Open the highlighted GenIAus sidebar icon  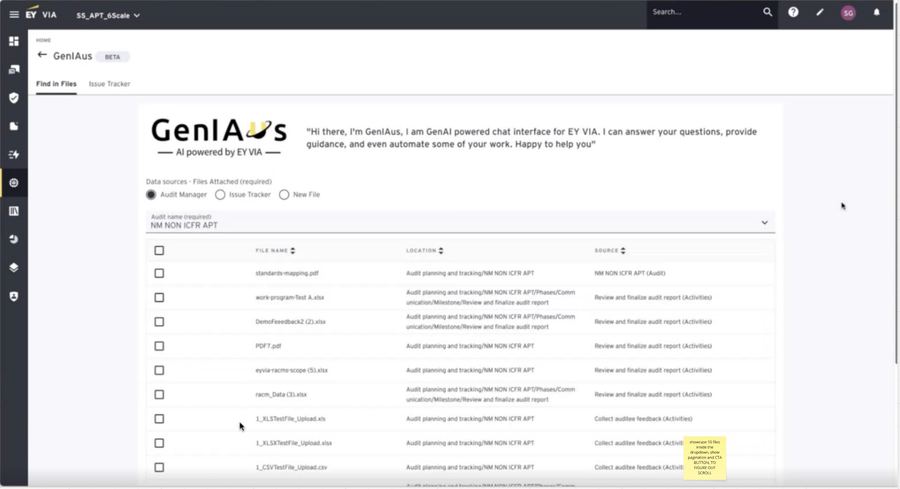(x=14, y=183)
